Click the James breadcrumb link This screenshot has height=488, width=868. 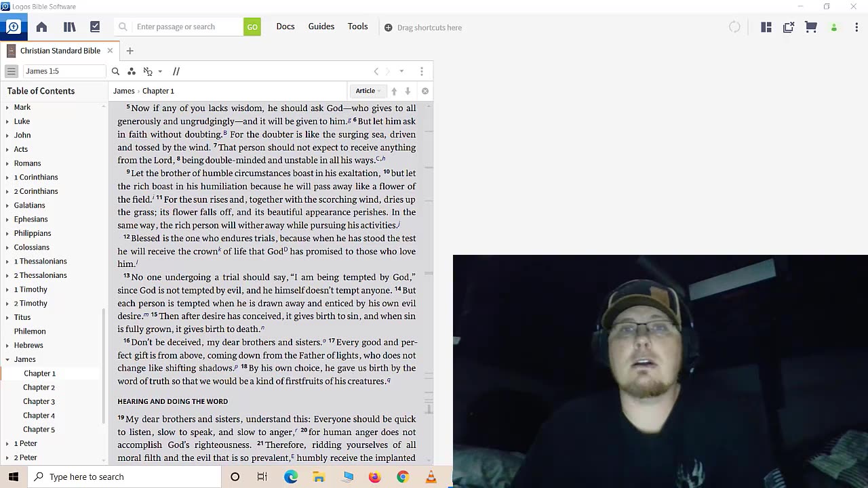(x=123, y=91)
